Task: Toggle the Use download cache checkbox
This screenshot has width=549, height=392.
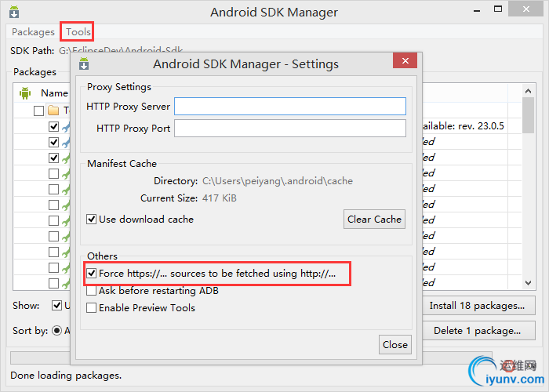Action: click(x=92, y=220)
